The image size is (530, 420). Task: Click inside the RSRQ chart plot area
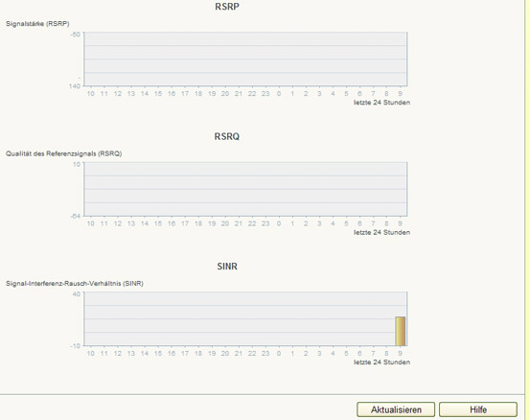pyautogui.click(x=245, y=189)
